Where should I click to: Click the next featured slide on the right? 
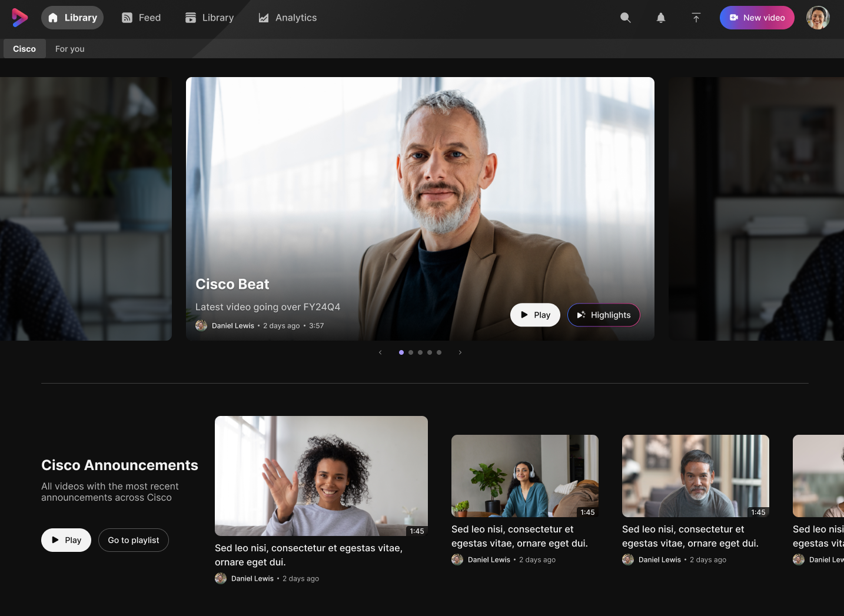pyautogui.click(x=756, y=209)
